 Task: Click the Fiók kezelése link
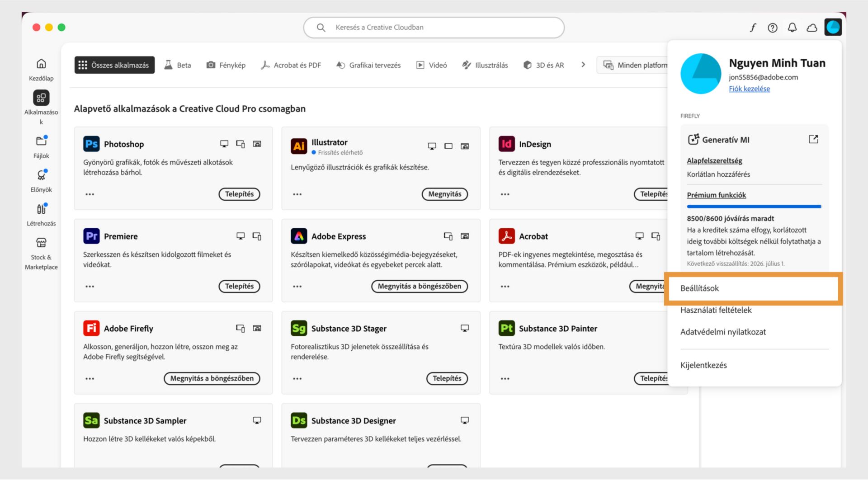(749, 89)
